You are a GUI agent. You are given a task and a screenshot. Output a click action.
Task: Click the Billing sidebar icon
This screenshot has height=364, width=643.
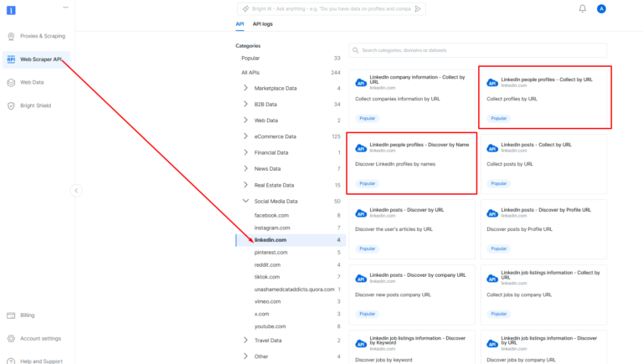click(x=11, y=315)
